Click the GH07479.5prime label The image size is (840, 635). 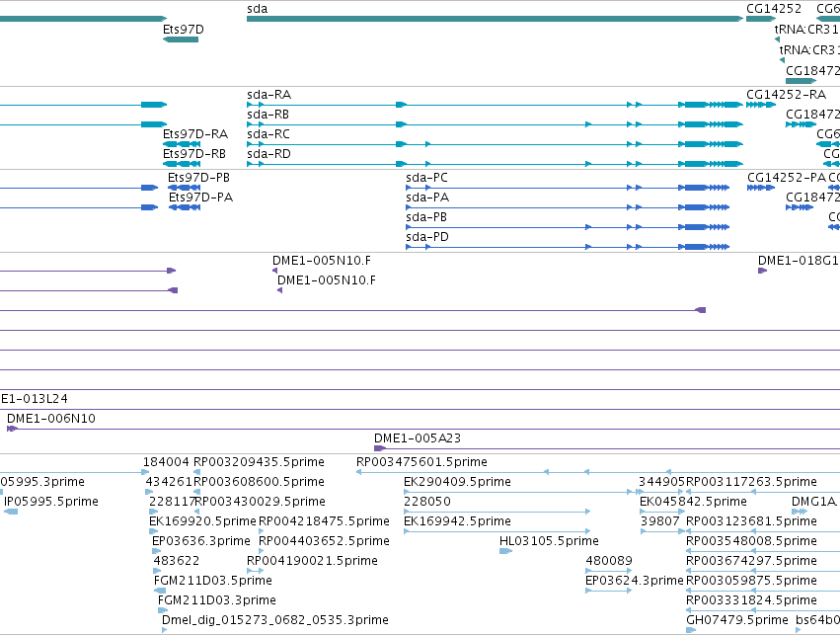[736, 620]
